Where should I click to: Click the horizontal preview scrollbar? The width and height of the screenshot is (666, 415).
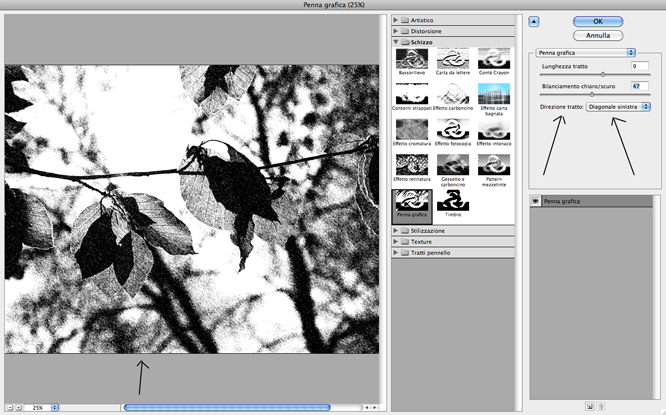tap(227, 407)
